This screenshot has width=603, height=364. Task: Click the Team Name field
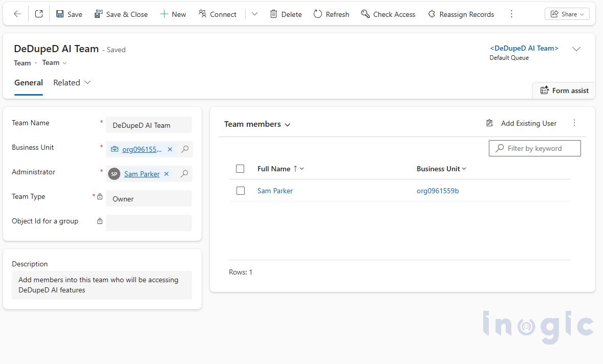(x=149, y=125)
